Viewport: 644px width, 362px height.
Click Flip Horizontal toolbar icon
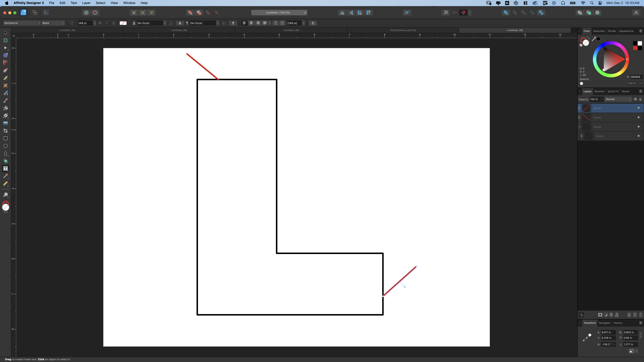342,12
